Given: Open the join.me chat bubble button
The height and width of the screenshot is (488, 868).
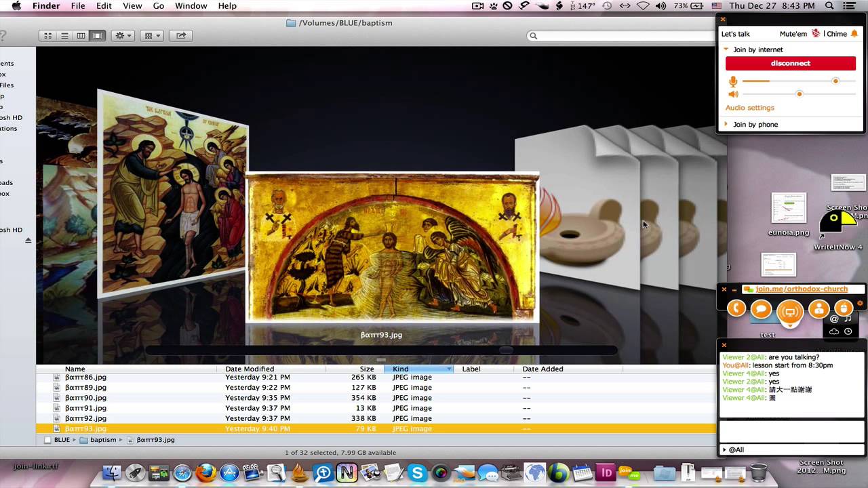Looking at the screenshot, I should [x=762, y=309].
